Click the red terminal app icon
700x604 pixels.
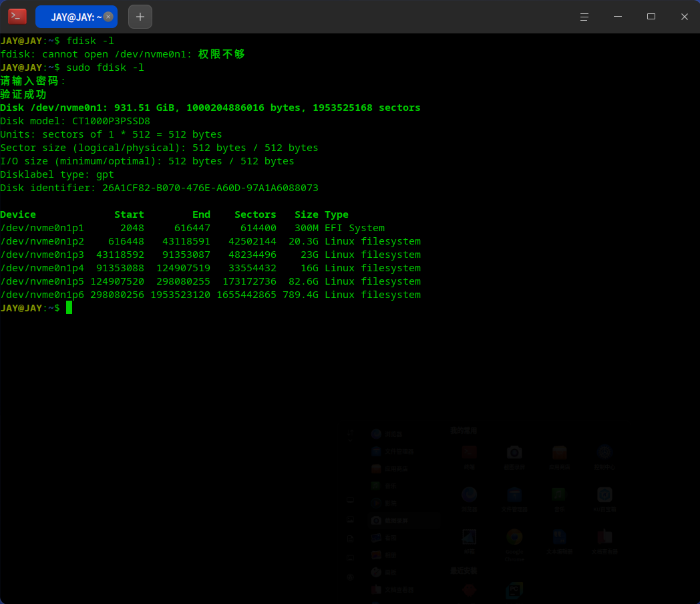tap(17, 17)
